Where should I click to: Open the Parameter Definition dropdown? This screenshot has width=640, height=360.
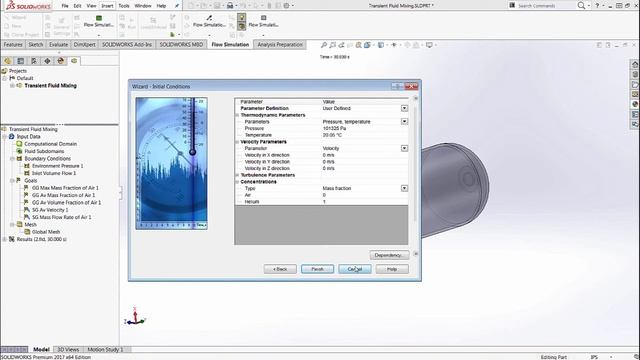(x=404, y=108)
